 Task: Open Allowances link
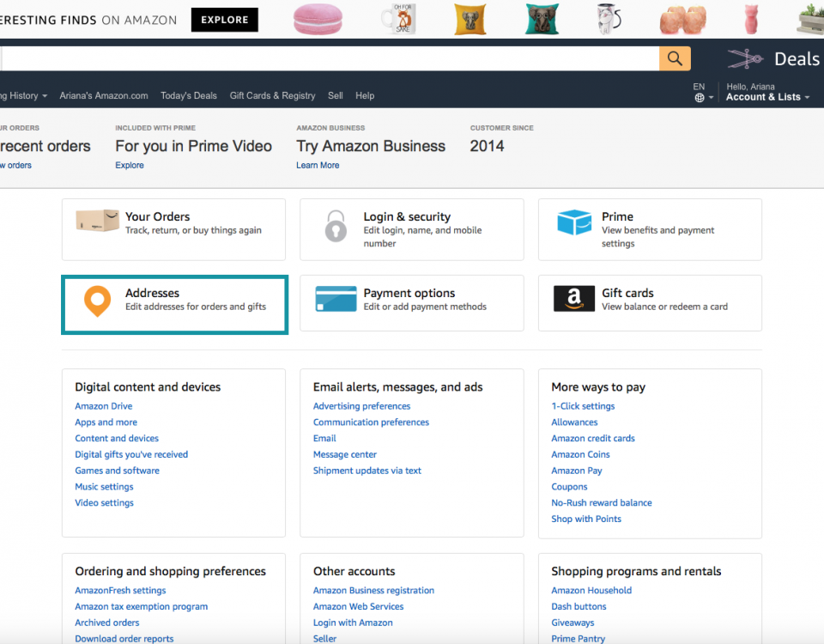point(574,422)
